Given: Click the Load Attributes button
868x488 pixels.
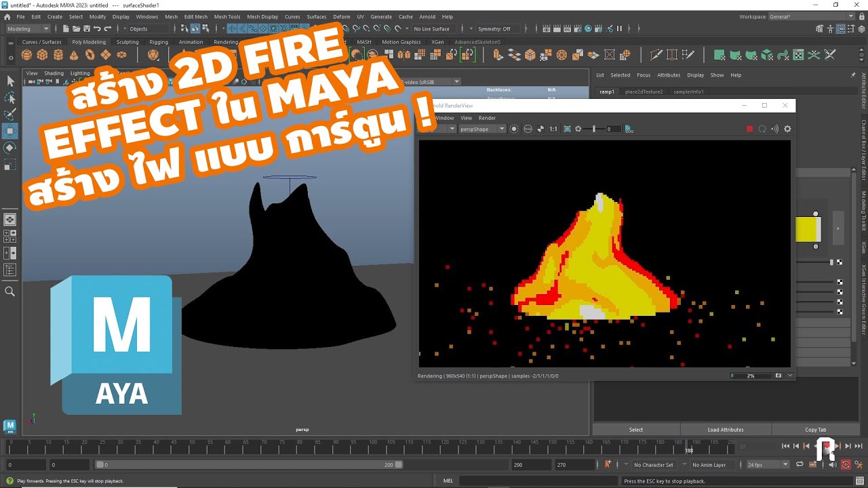Looking at the screenshot, I should point(726,430).
